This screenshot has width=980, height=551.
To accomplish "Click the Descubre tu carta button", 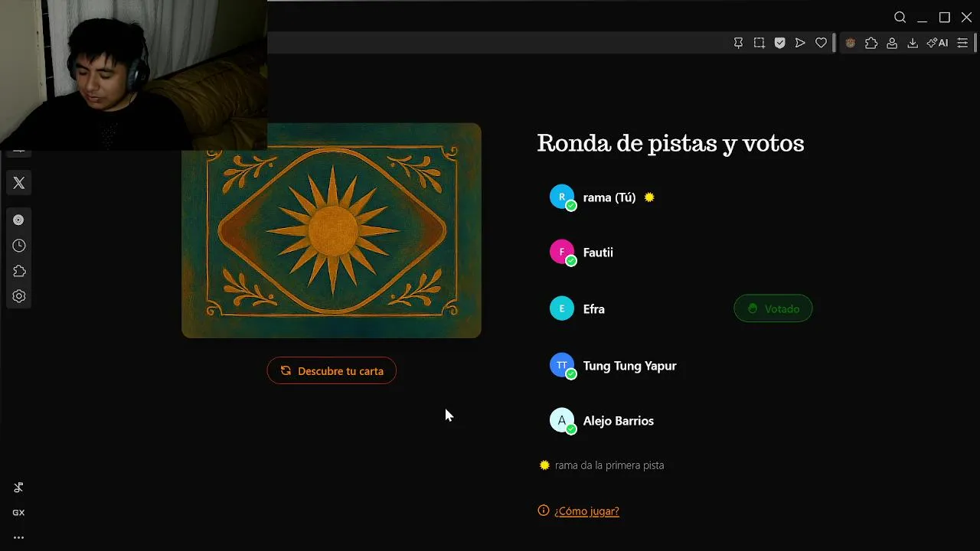I will point(332,371).
